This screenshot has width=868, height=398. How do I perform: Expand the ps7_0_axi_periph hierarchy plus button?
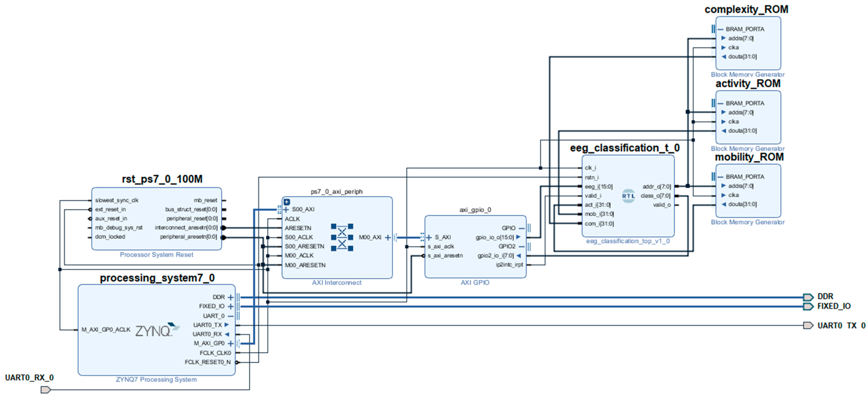(x=287, y=202)
